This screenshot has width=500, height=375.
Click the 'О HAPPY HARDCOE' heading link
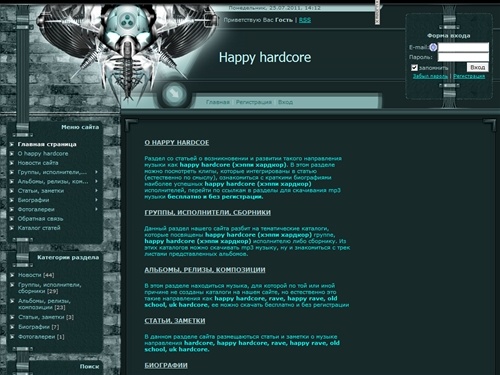coord(177,143)
